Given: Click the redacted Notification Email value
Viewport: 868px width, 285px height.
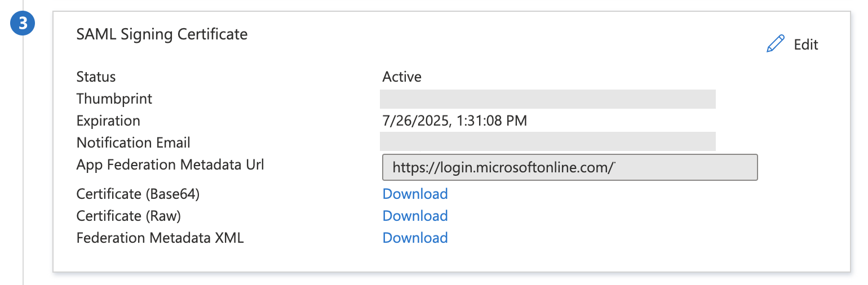Looking at the screenshot, I should [548, 141].
